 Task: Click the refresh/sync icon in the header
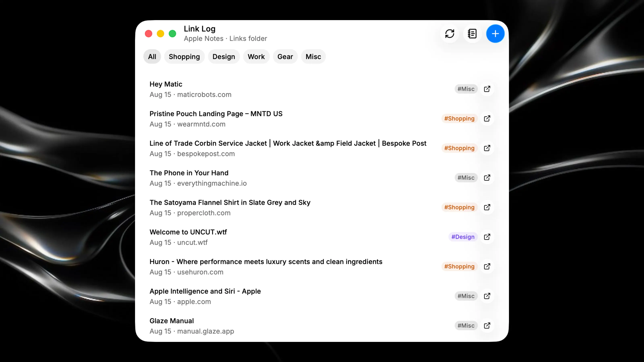(450, 34)
